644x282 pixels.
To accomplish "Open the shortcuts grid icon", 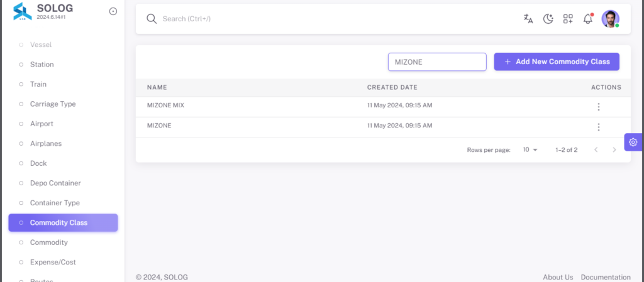I will pos(568,19).
